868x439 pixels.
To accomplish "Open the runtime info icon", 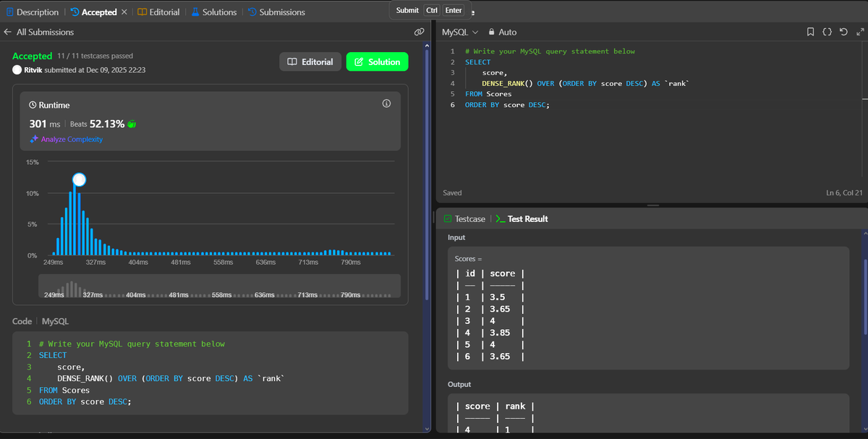I will (386, 104).
